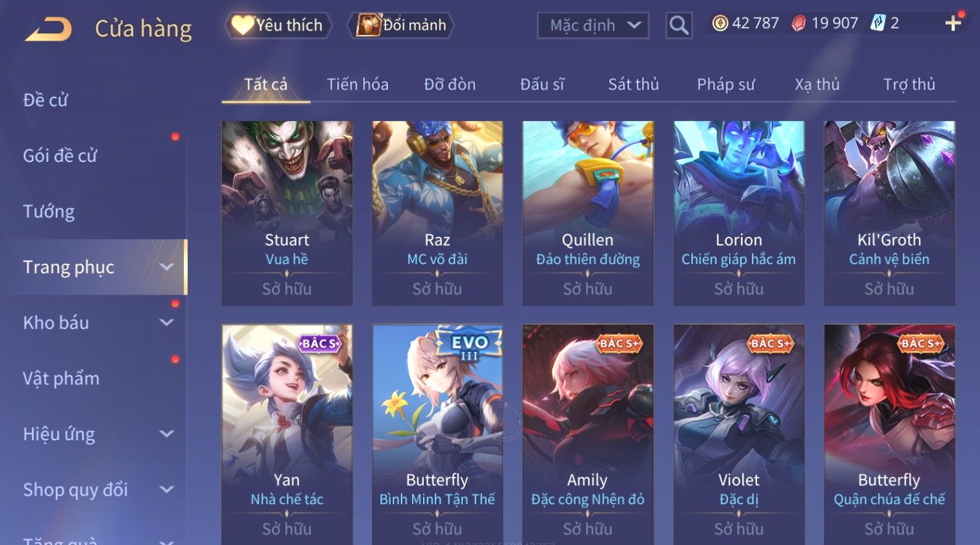Select the Butterfly Bình Minh Tận Thế skin
This screenshot has width=980, height=545.
[x=437, y=434]
